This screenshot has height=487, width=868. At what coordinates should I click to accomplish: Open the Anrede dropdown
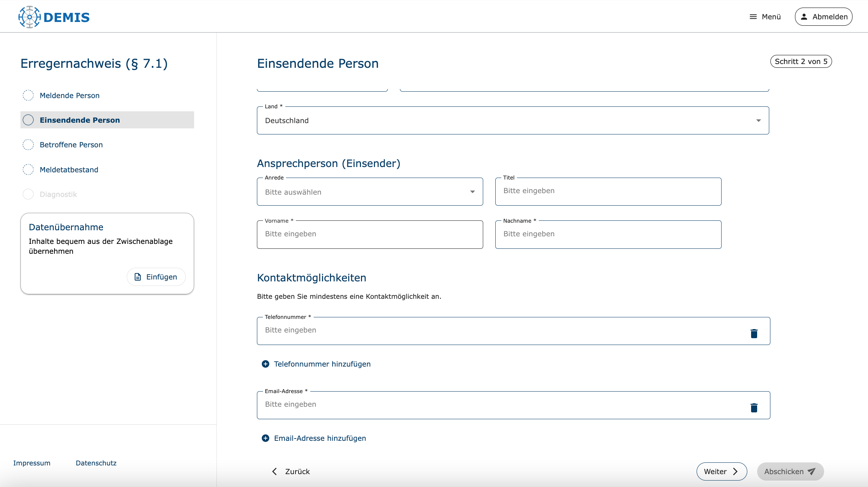tap(370, 192)
